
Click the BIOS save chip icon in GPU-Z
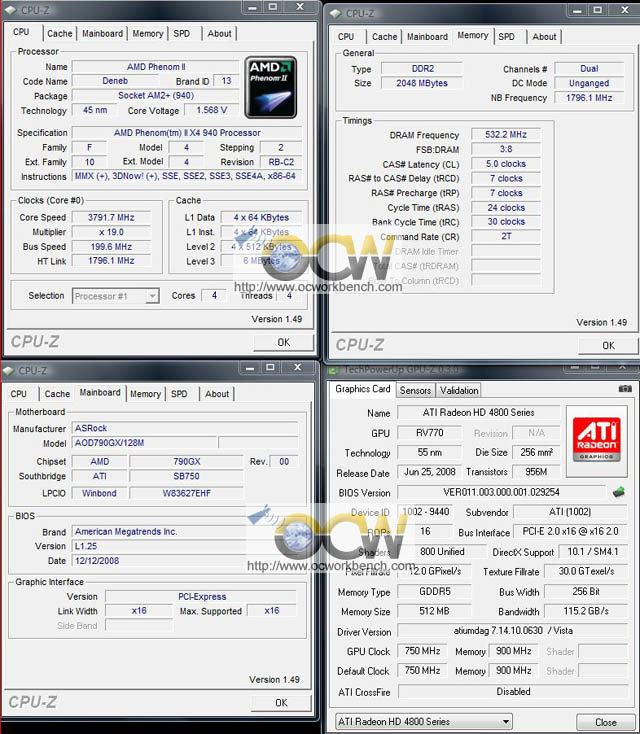pyautogui.click(x=618, y=492)
